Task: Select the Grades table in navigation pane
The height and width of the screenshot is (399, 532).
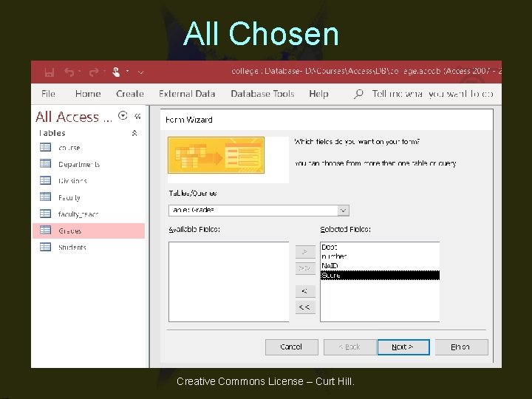Action: 89,231
